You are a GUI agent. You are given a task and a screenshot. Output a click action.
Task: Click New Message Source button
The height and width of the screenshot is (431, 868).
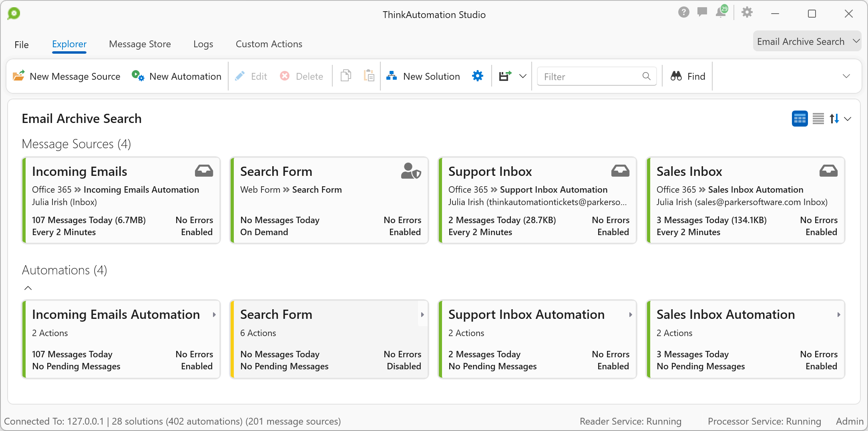pyautogui.click(x=66, y=76)
